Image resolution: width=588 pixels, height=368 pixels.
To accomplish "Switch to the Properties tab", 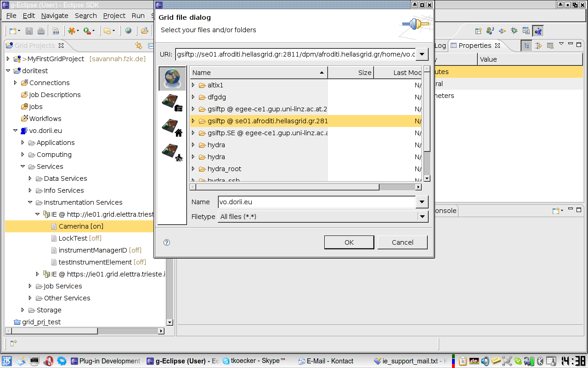I will click(x=475, y=46).
